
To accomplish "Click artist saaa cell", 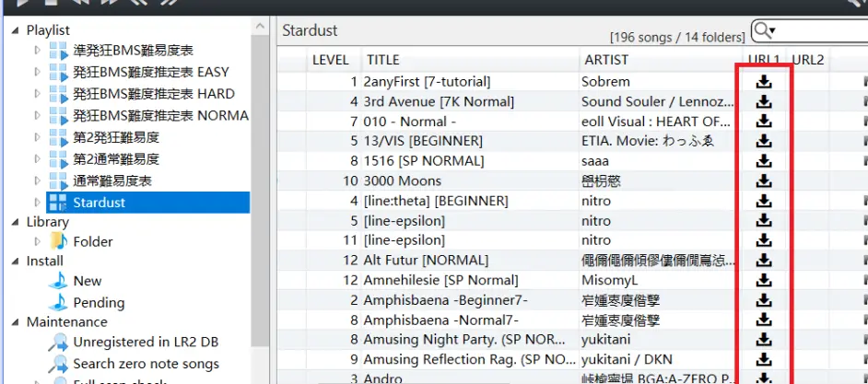I will [x=595, y=161].
